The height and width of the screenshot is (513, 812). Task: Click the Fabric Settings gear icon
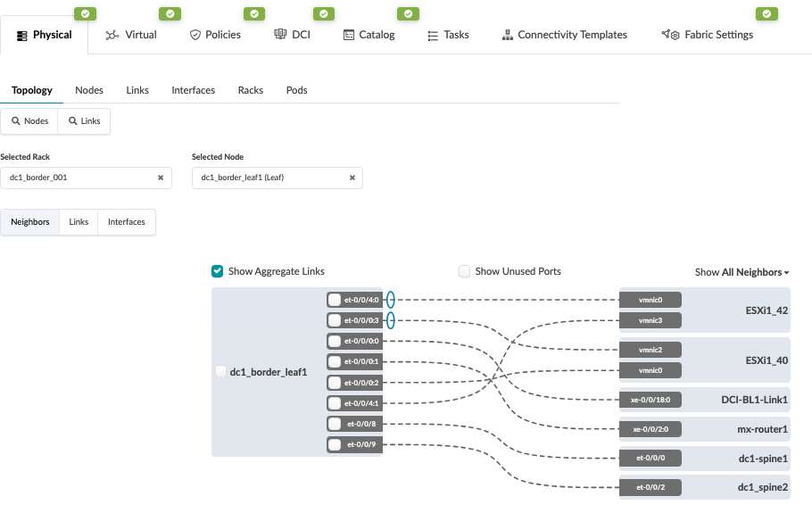tap(671, 35)
